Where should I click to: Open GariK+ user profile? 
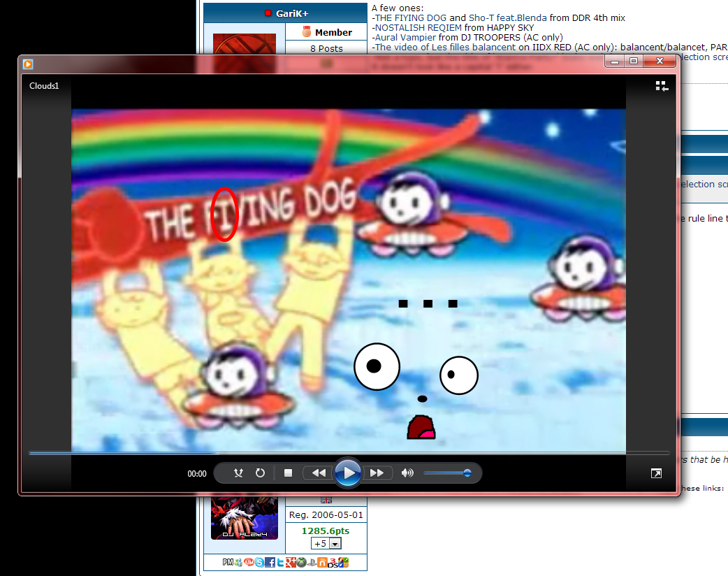pyautogui.click(x=292, y=13)
